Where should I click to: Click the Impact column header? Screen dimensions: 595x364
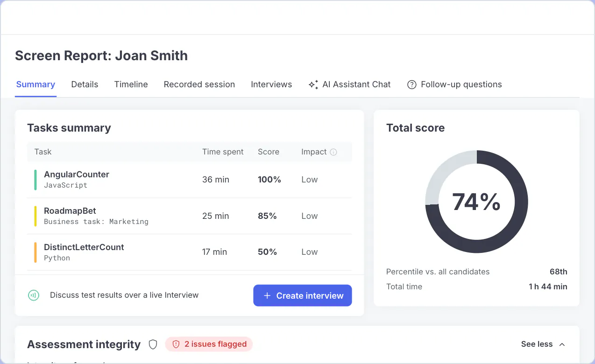coord(314,152)
